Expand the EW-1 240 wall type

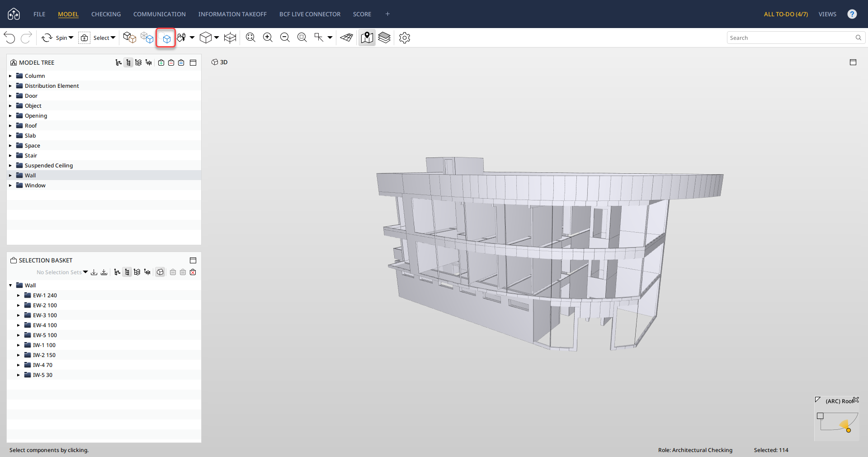[19, 295]
